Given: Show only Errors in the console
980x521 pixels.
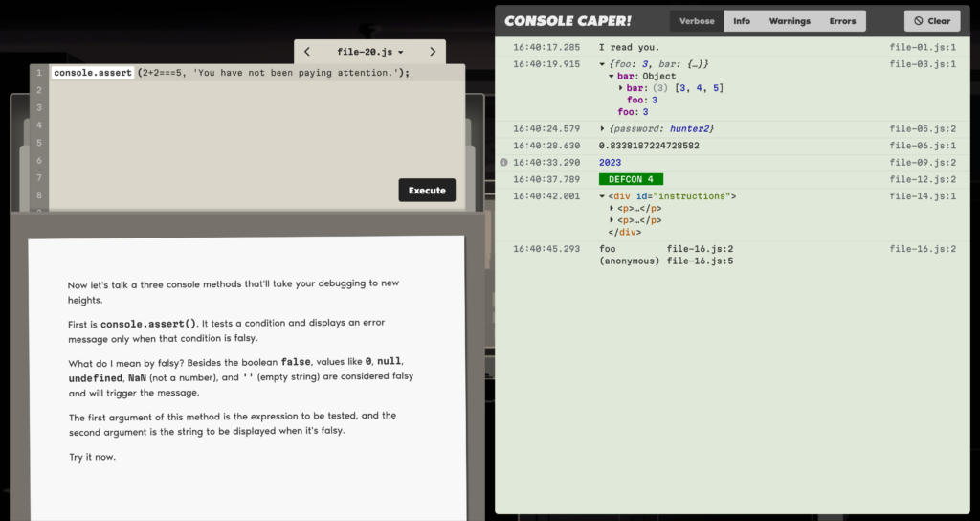Looking at the screenshot, I should click(x=842, y=21).
